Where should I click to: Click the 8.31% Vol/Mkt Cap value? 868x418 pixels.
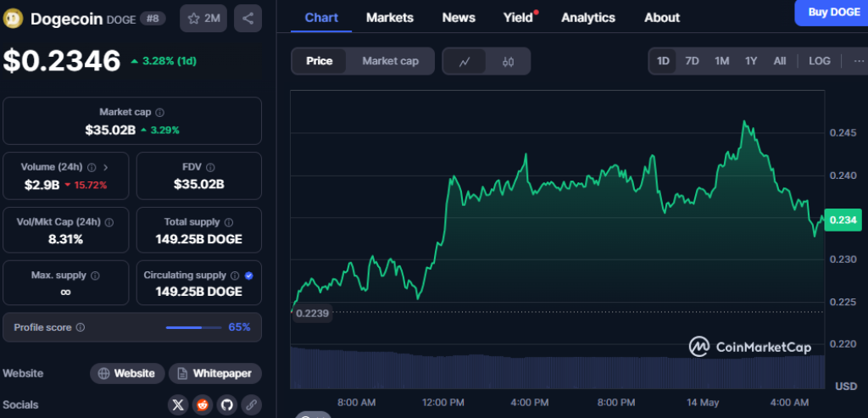click(65, 240)
